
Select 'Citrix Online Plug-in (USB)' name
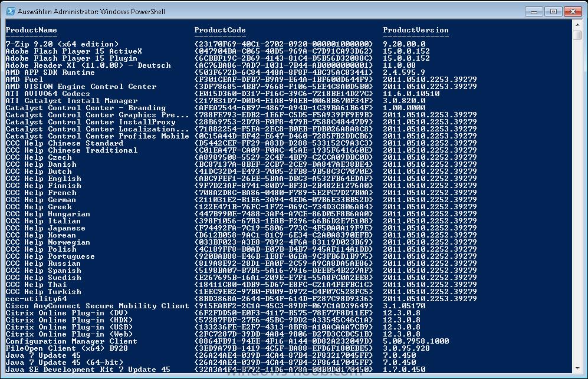pos(70,327)
